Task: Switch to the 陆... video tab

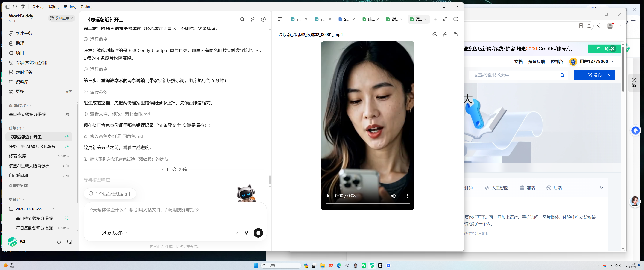Action: (368, 19)
